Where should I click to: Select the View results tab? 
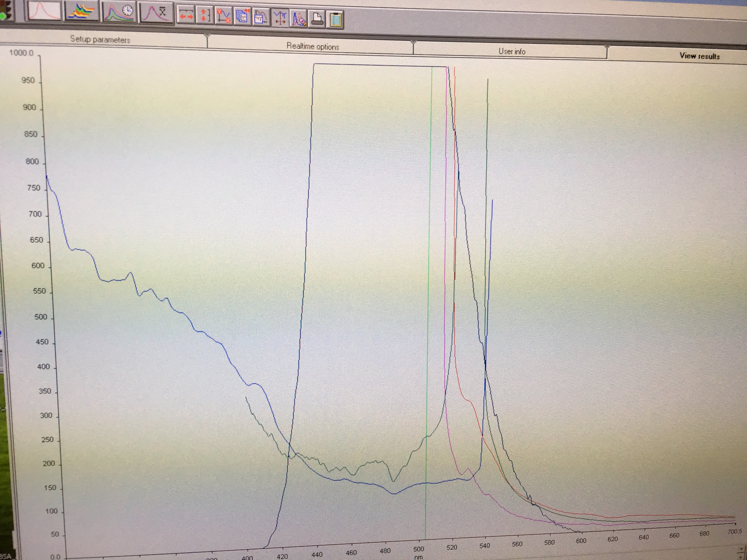point(699,56)
